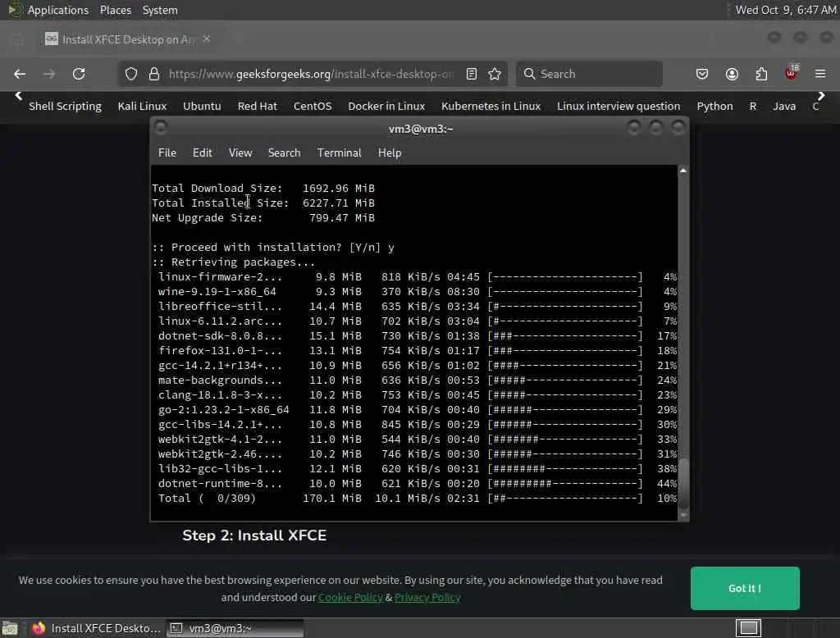Open the Pocket save icon
The image size is (840, 638).
coord(702,74)
